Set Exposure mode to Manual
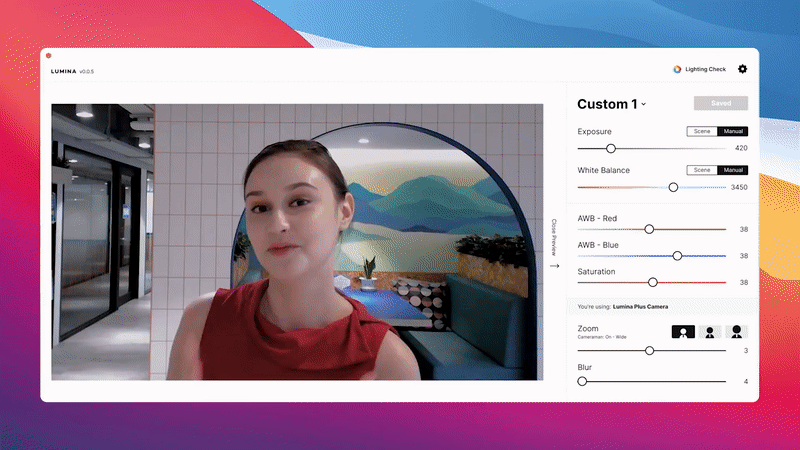Screen dimensions: 800x450 tap(733, 131)
